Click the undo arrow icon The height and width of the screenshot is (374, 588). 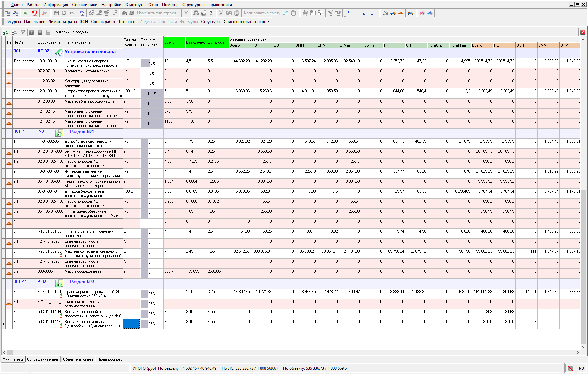pyautogui.click(x=72, y=13)
